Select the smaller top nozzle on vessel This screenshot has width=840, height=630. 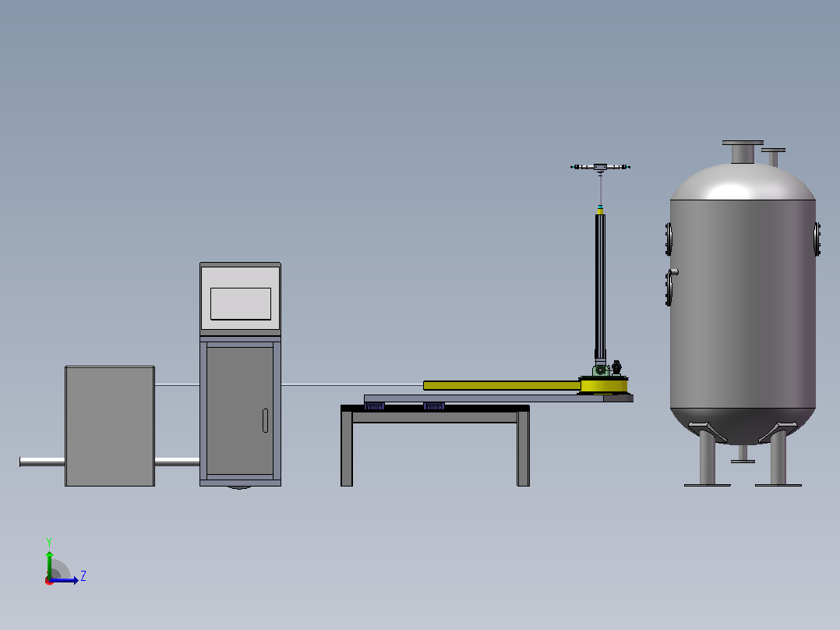click(x=773, y=157)
